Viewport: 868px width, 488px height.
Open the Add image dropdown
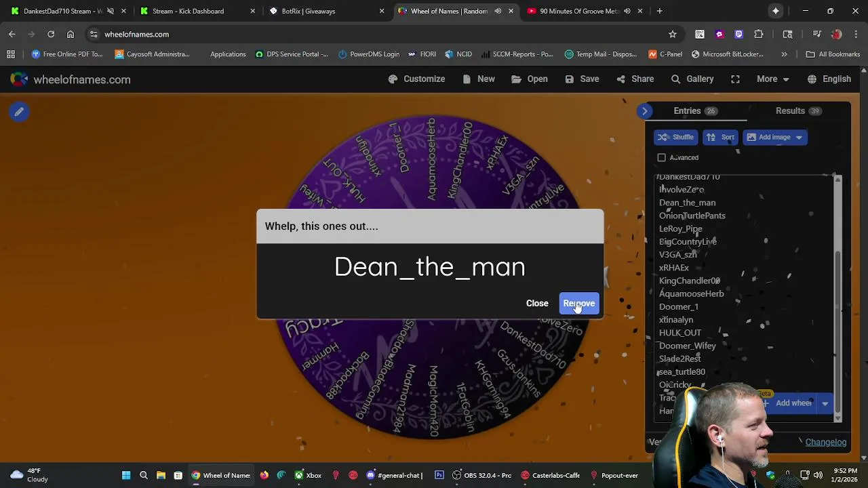(x=774, y=137)
